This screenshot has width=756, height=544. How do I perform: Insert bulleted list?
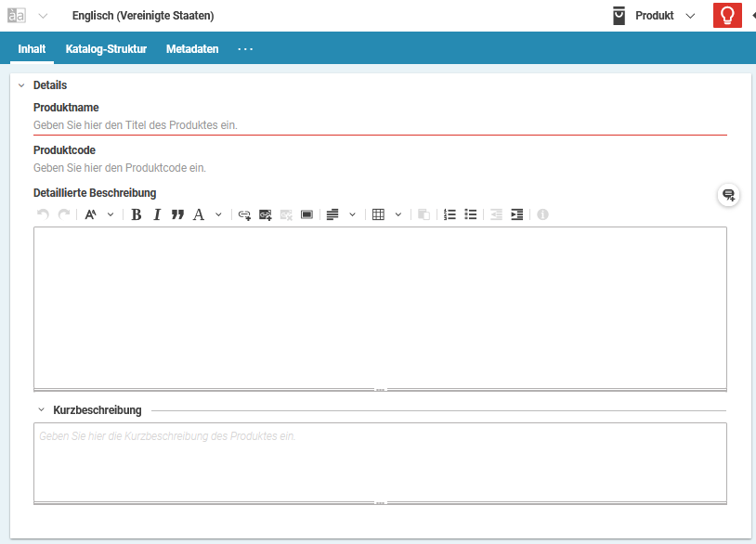click(x=471, y=214)
